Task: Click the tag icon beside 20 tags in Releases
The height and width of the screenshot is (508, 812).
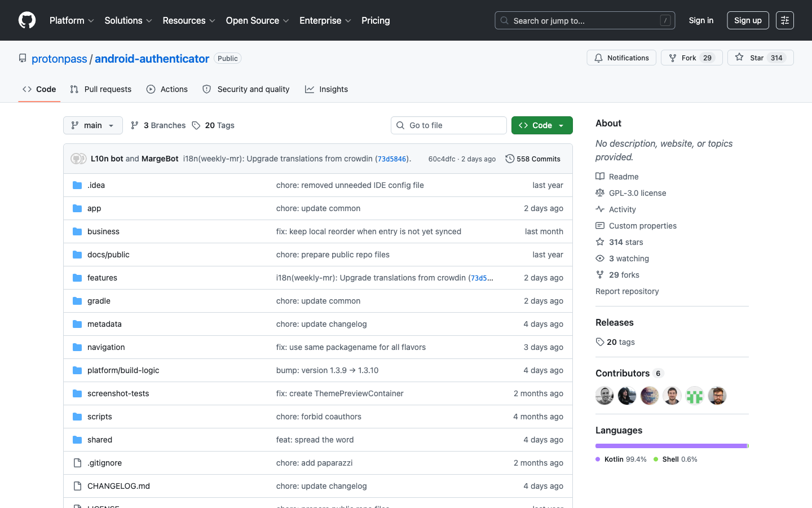Action: tap(600, 342)
